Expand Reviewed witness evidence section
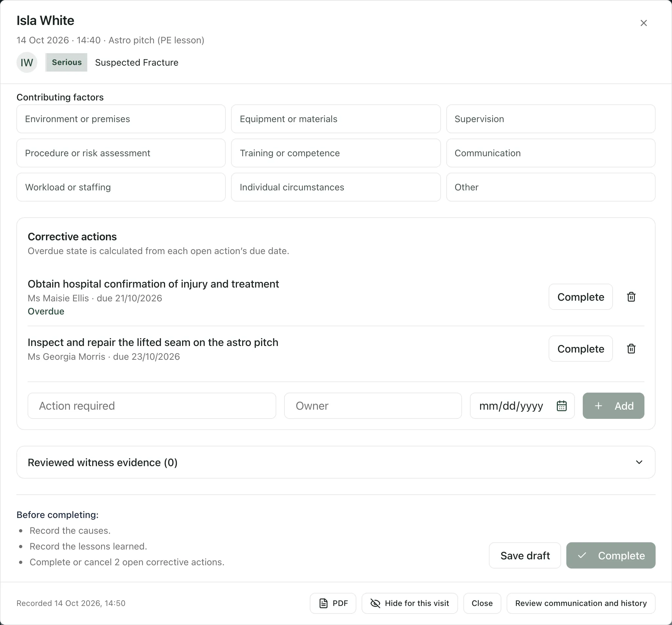Image resolution: width=672 pixels, height=625 pixels. point(336,462)
